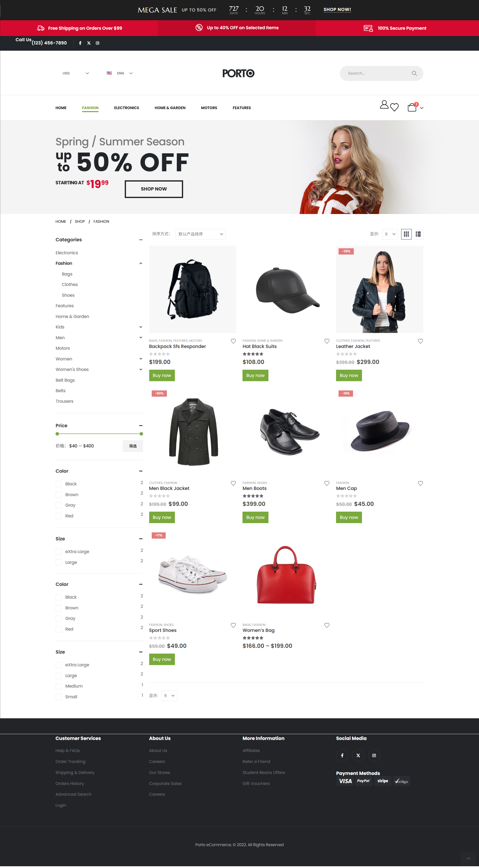Add Leather Jacket to wishlist
Image resolution: width=479 pixels, height=868 pixels.
click(x=420, y=341)
